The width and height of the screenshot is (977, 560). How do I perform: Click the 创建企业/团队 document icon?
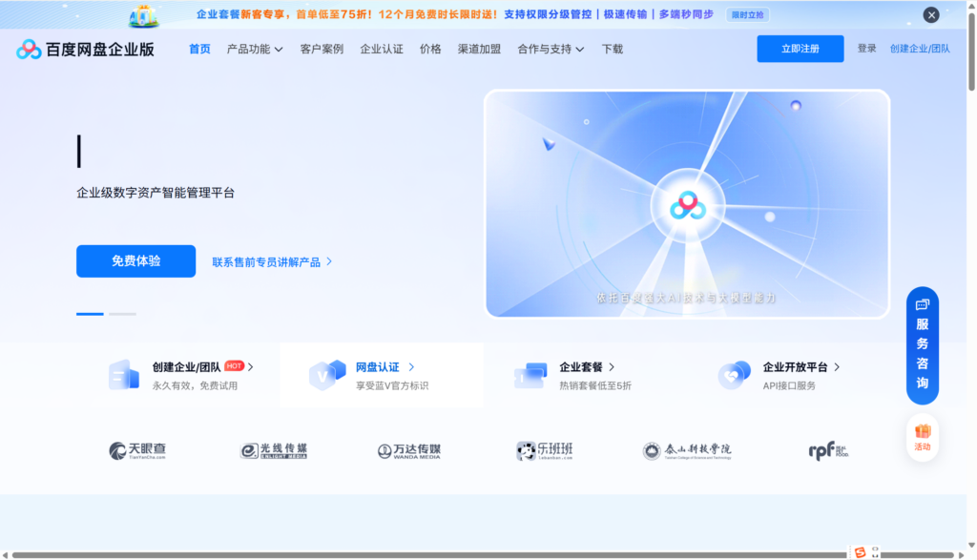(125, 373)
